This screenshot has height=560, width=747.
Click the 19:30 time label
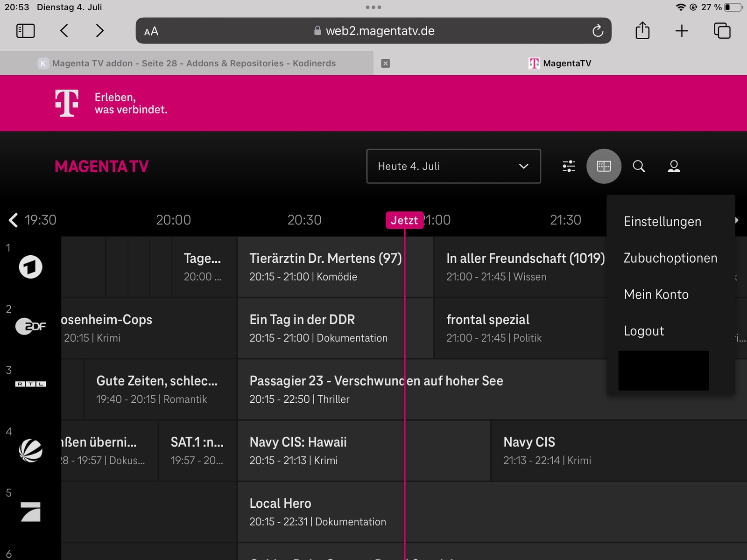(40, 220)
